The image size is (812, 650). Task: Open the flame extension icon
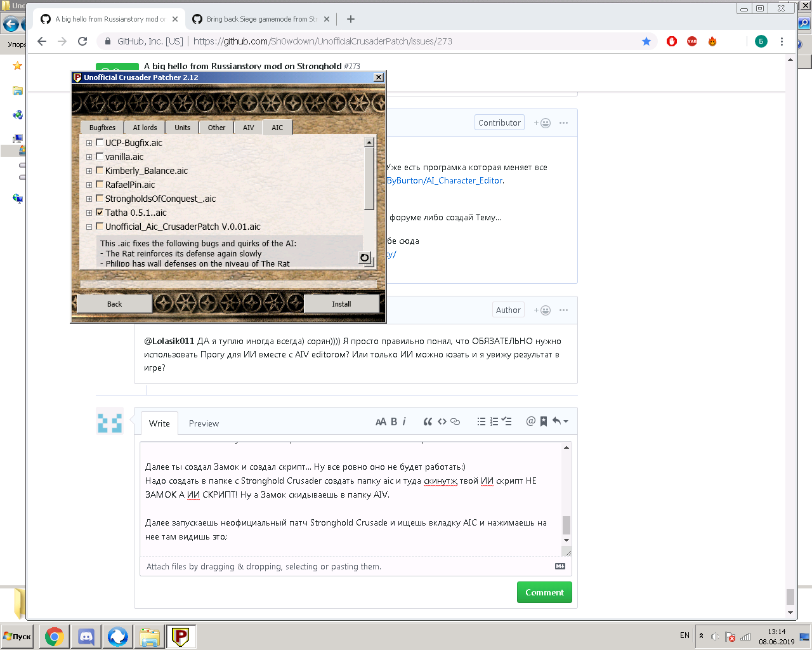coord(712,41)
